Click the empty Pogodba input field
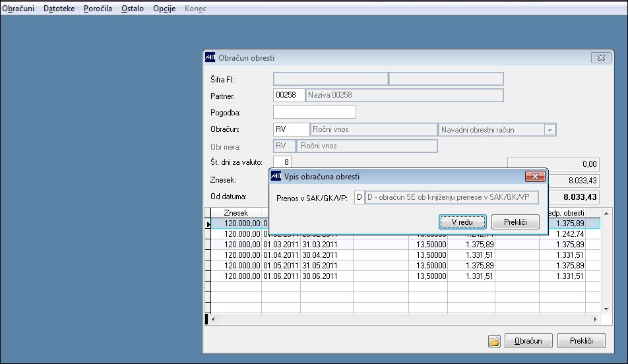The image size is (628, 364). coord(314,112)
